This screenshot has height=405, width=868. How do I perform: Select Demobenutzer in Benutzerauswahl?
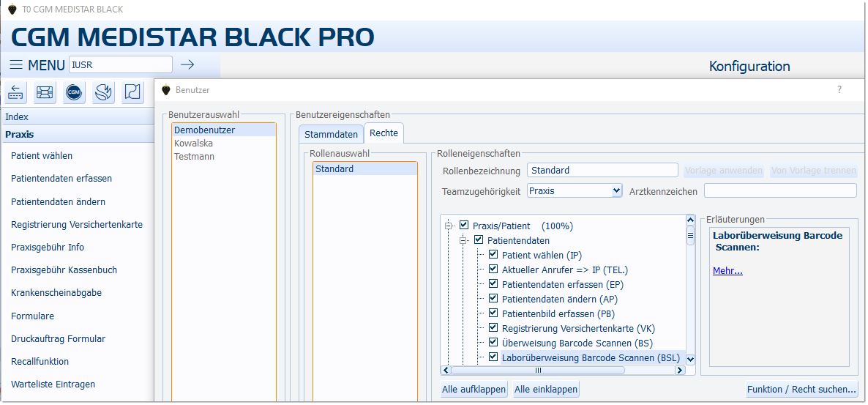click(224, 130)
